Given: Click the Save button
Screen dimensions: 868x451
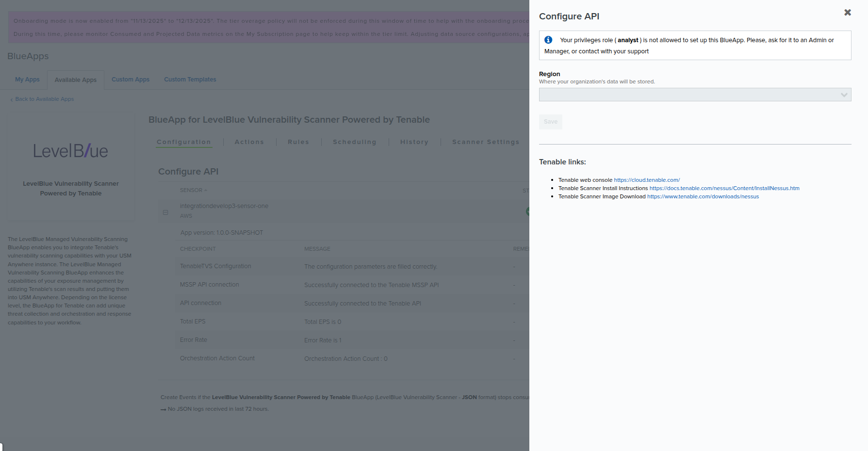Looking at the screenshot, I should (551, 122).
